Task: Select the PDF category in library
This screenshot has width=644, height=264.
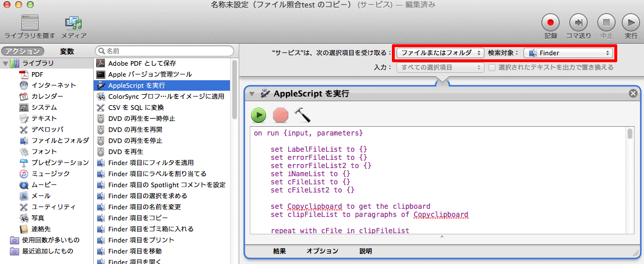Action: (x=37, y=74)
